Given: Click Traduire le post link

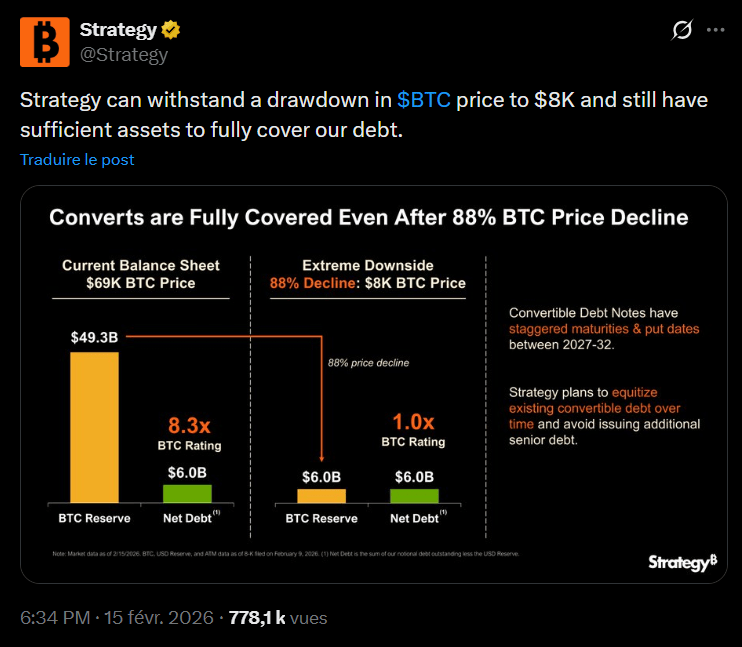Looking at the screenshot, I should pyautogui.click(x=77, y=159).
